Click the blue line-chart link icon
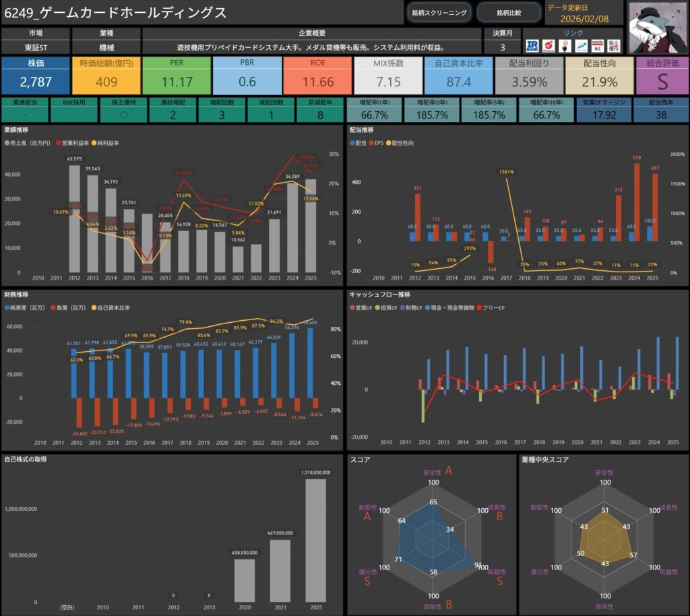This screenshot has height=616, width=690. click(581, 45)
